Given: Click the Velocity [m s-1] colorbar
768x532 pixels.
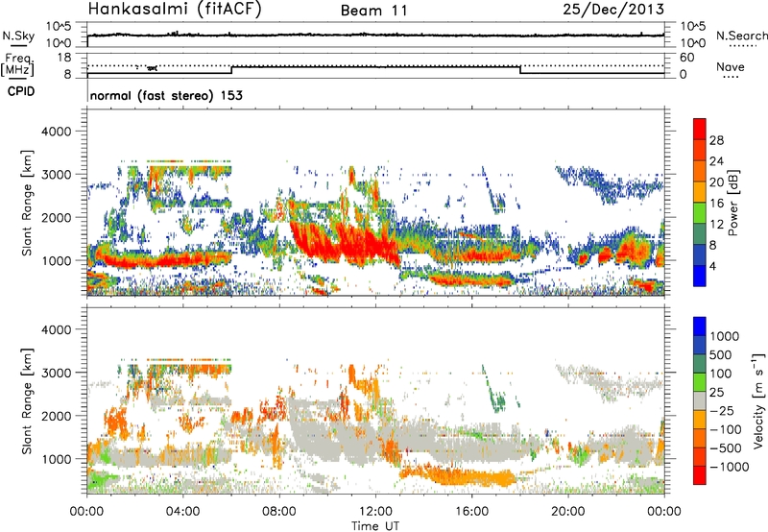Looking at the screenshot, I should click(x=700, y=400).
